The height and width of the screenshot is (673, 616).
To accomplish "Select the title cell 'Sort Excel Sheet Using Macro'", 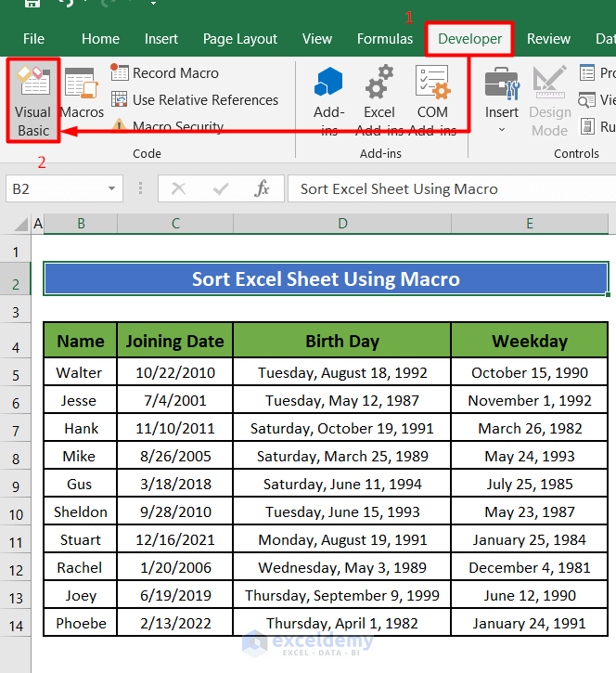I will point(326,278).
